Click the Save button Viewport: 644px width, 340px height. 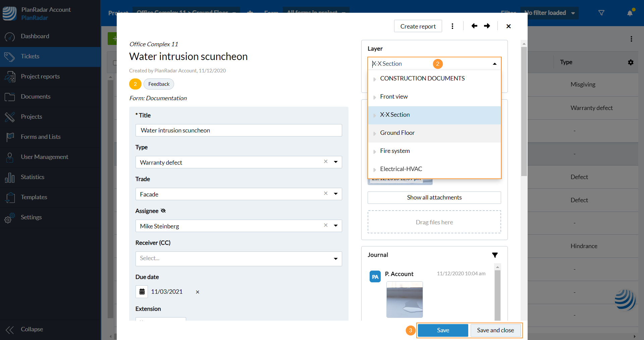point(443,330)
